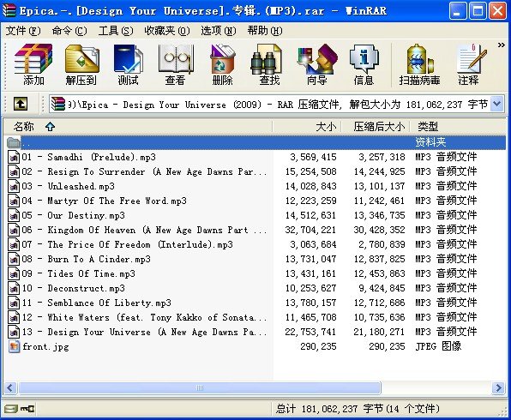Open the 文件(F) menu
Image resolution: width=511 pixels, height=420 pixels.
(x=23, y=31)
